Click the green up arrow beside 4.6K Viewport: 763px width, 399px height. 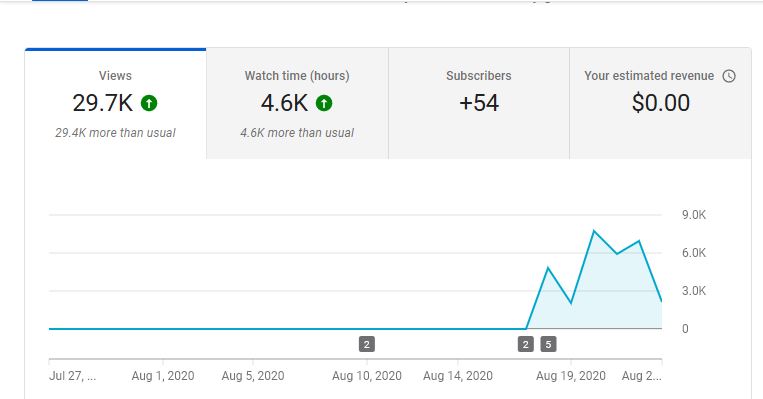[324, 103]
